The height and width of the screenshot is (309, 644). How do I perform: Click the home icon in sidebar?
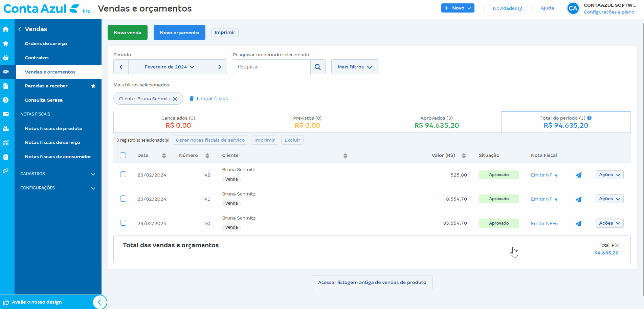coord(6,29)
